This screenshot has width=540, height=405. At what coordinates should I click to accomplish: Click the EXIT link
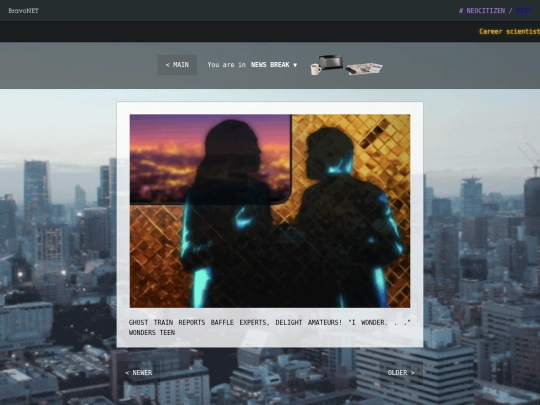coord(523,11)
